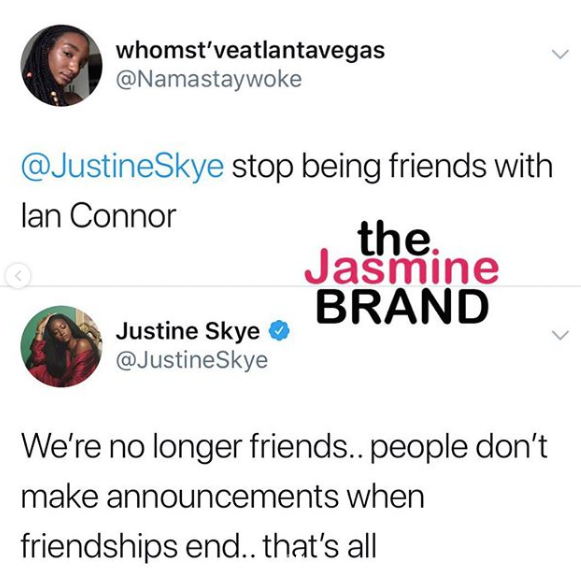Image resolution: width=581 pixels, height=574 pixels.
Task: Open gray @JustineSkye handle below name
Action: (192, 360)
